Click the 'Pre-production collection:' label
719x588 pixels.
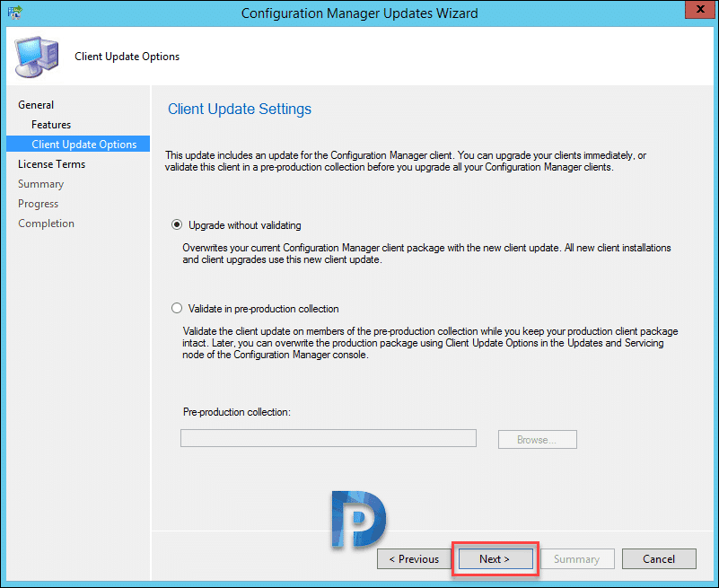(237, 412)
